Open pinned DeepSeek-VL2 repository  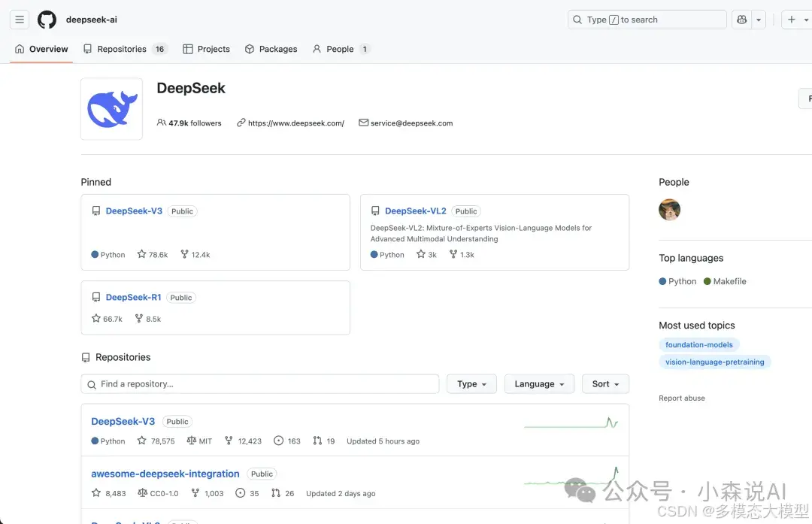[x=415, y=211]
